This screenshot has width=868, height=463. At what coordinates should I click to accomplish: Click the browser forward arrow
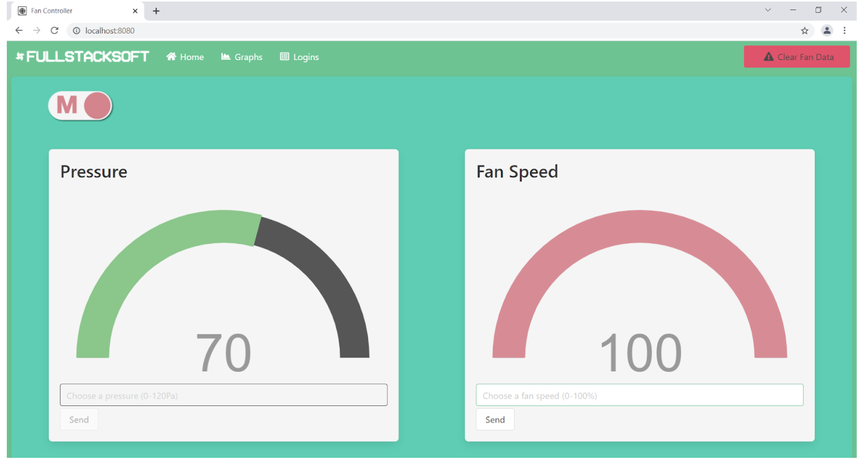[x=37, y=30]
